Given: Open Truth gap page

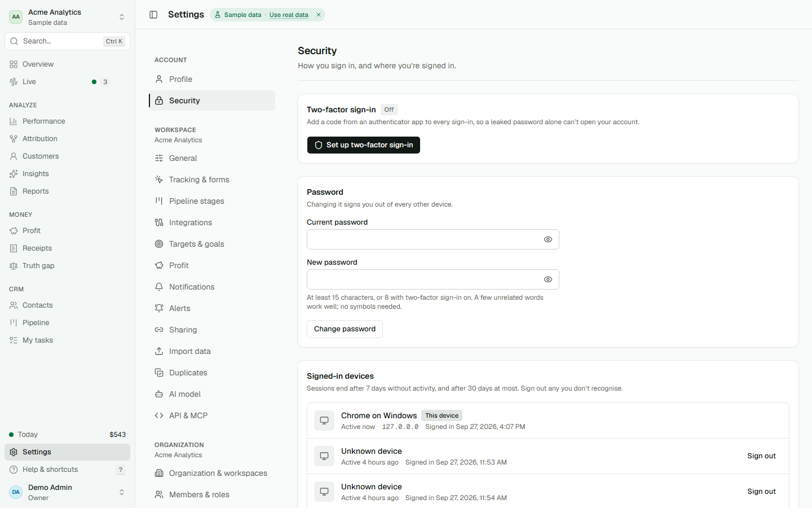Looking at the screenshot, I should tap(67, 266).
